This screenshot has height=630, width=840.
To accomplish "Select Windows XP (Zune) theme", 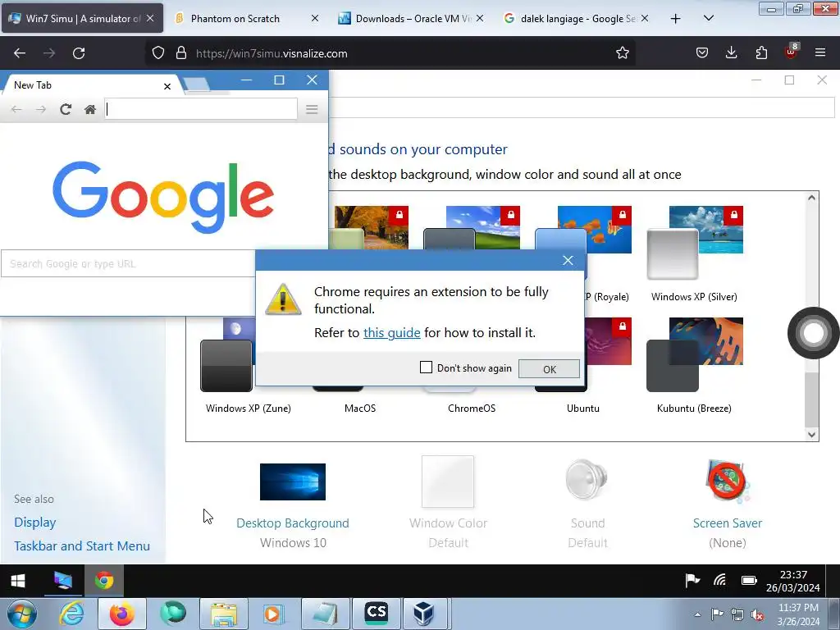I will [x=248, y=365].
